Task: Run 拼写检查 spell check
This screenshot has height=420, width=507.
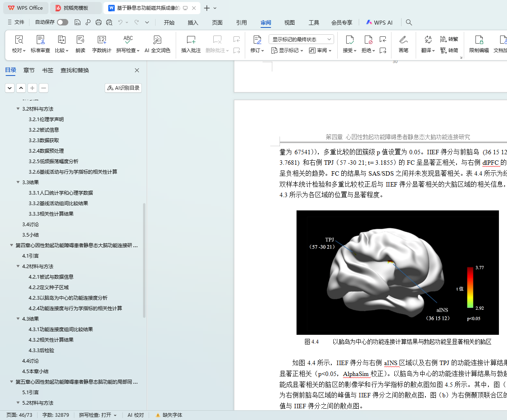Action: (x=128, y=44)
